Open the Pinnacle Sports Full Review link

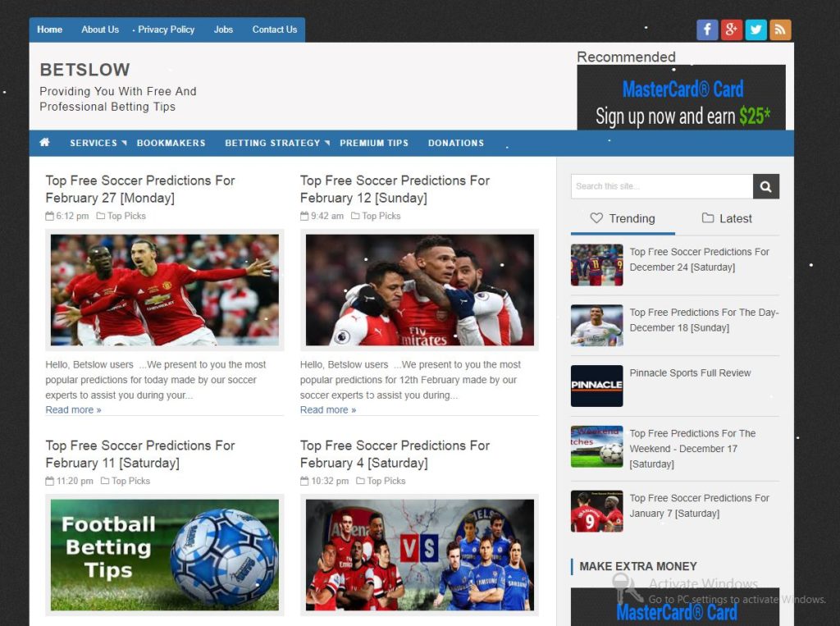click(x=690, y=373)
